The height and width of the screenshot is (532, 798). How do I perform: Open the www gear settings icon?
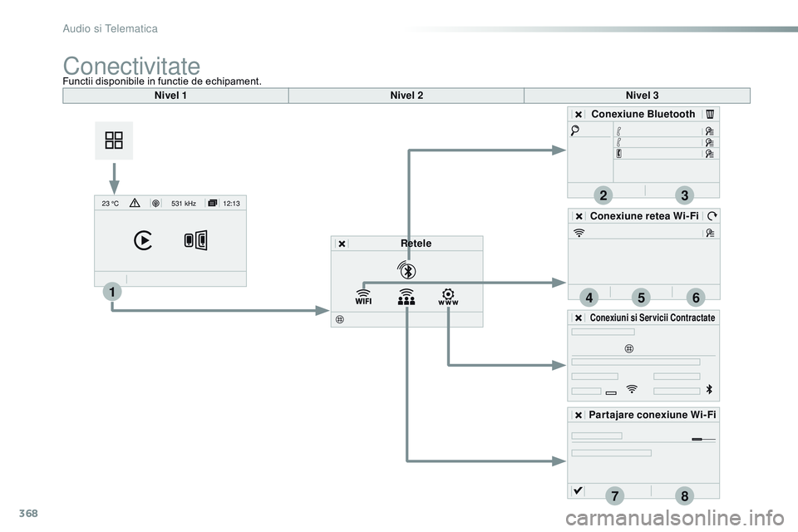[448, 297]
